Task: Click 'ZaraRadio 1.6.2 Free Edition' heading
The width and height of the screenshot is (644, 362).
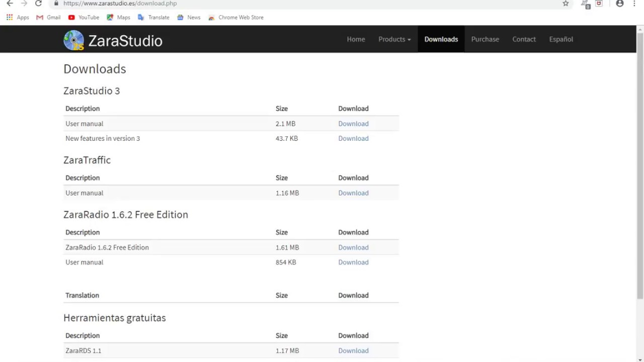Action: (x=126, y=215)
